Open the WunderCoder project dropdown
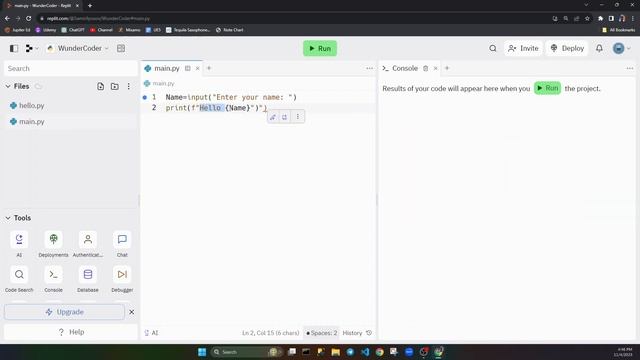 pos(78,48)
